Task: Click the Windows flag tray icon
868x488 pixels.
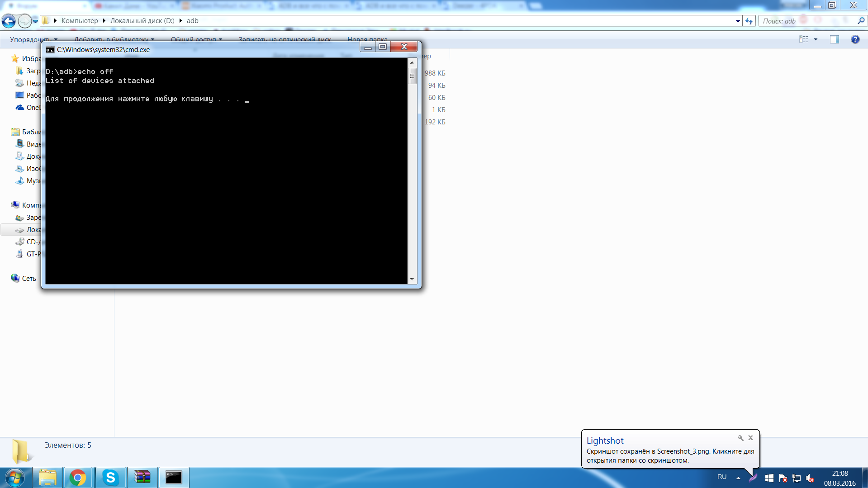Action: pyautogui.click(x=769, y=478)
